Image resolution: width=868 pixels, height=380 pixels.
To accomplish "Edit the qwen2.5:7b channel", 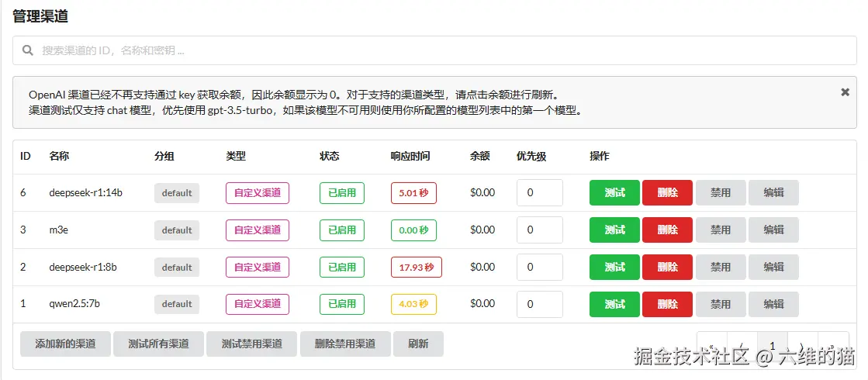I will [773, 304].
